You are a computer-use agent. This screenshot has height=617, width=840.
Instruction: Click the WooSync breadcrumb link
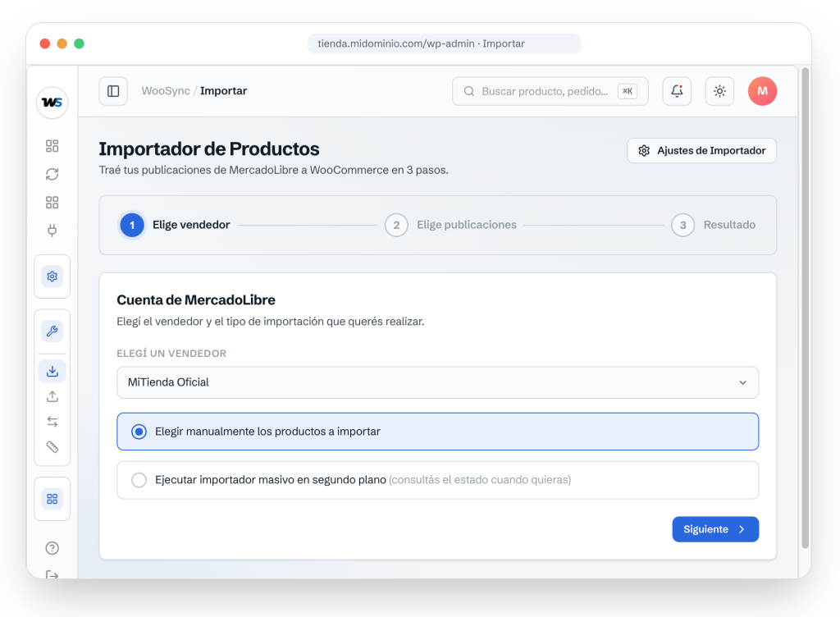click(x=166, y=91)
